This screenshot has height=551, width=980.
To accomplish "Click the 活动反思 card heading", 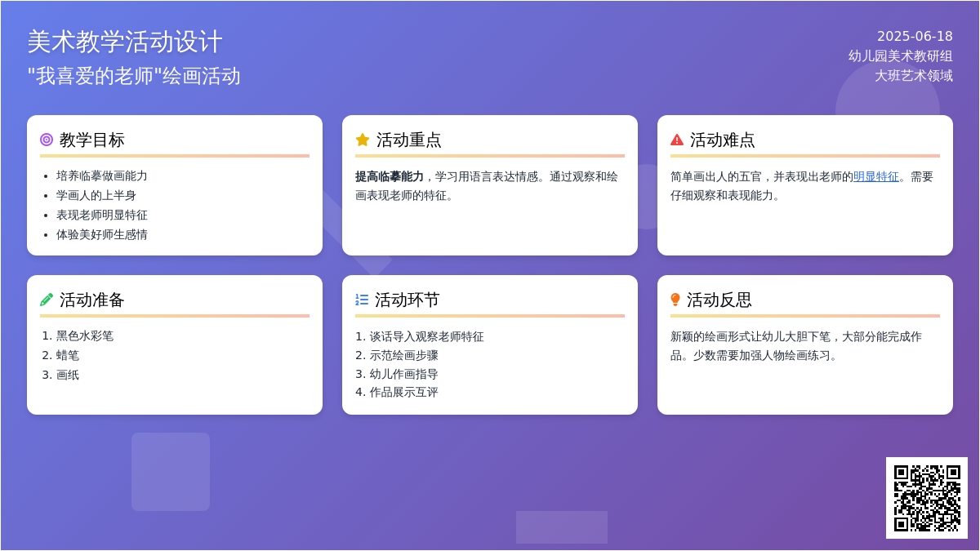I will [x=719, y=300].
